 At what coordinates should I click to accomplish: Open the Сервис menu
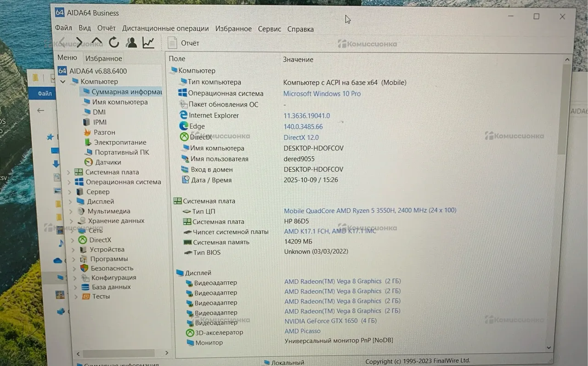269,29
